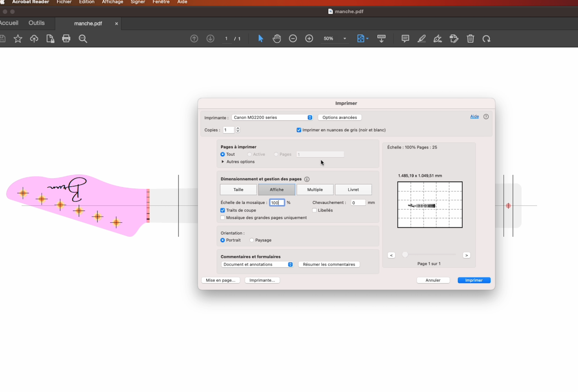Uncheck print in grayscale checkbox
578x392 pixels.
point(299,130)
